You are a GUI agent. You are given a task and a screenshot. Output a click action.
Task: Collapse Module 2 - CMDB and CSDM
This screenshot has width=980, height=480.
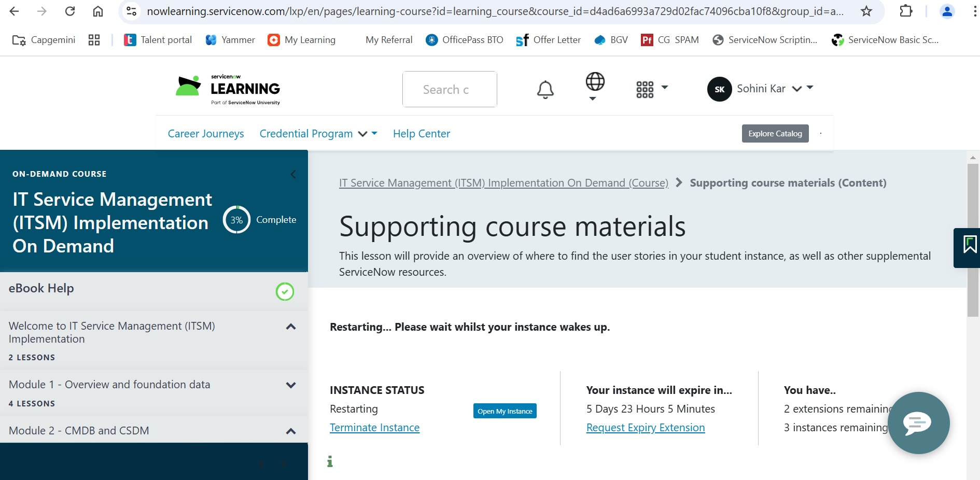pos(290,431)
